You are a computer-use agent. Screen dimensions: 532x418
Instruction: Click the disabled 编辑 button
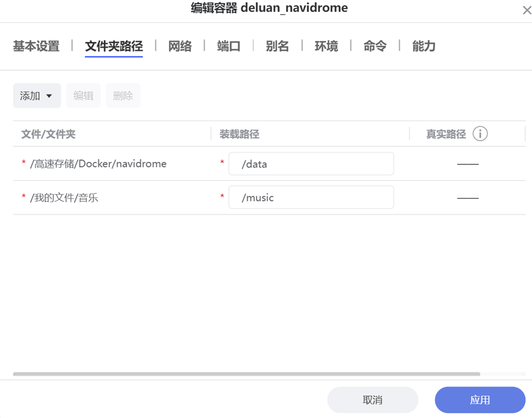[x=83, y=96]
